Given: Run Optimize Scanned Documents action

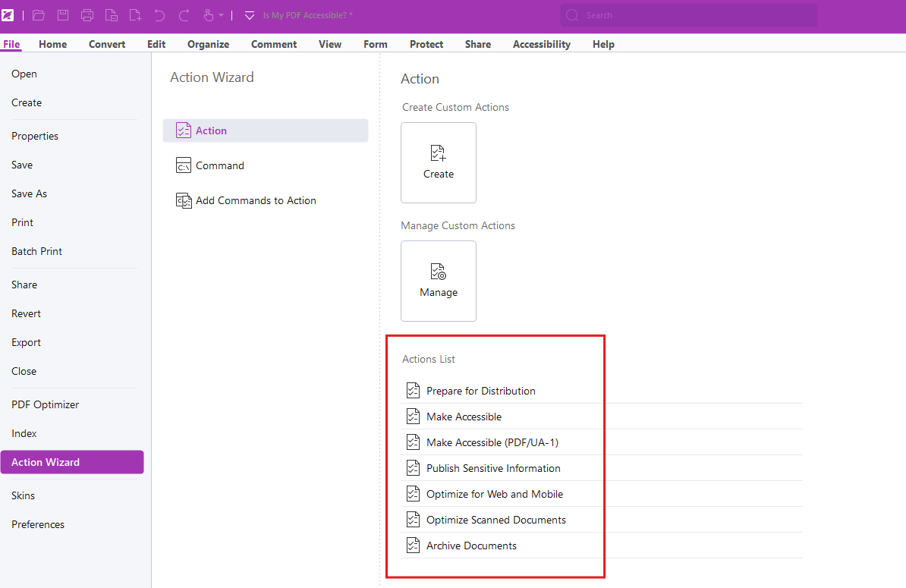Looking at the screenshot, I should tap(496, 520).
